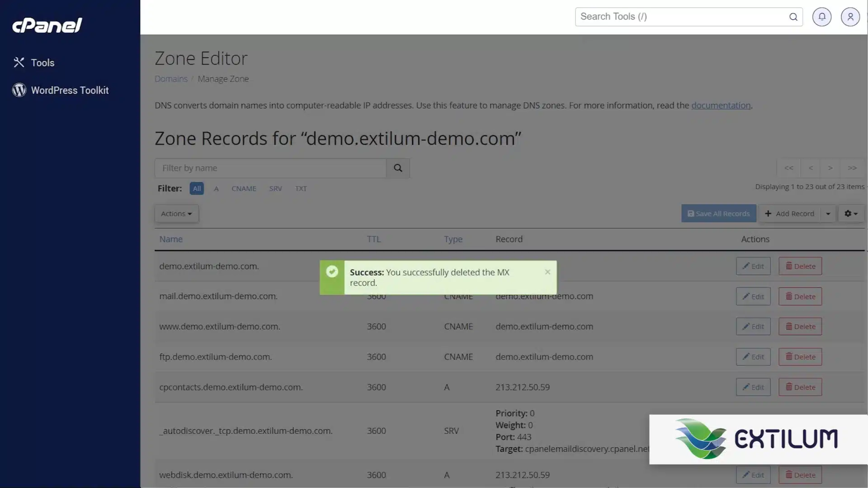Filter records by TXT
Image resolution: width=868 pixels, height=488 pixels.
coord(301,188)
